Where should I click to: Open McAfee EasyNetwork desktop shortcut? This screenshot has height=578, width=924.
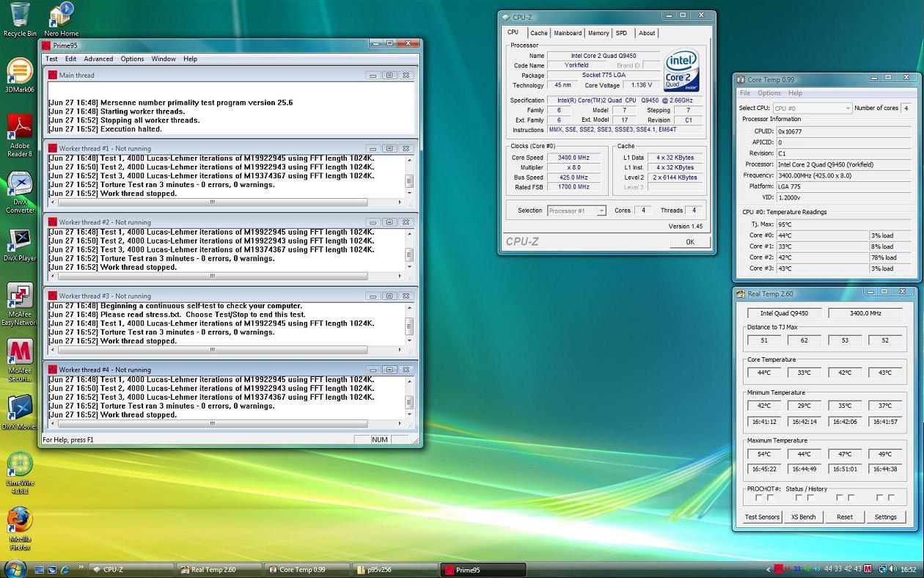pyautogui.click(x=20, y=304)
